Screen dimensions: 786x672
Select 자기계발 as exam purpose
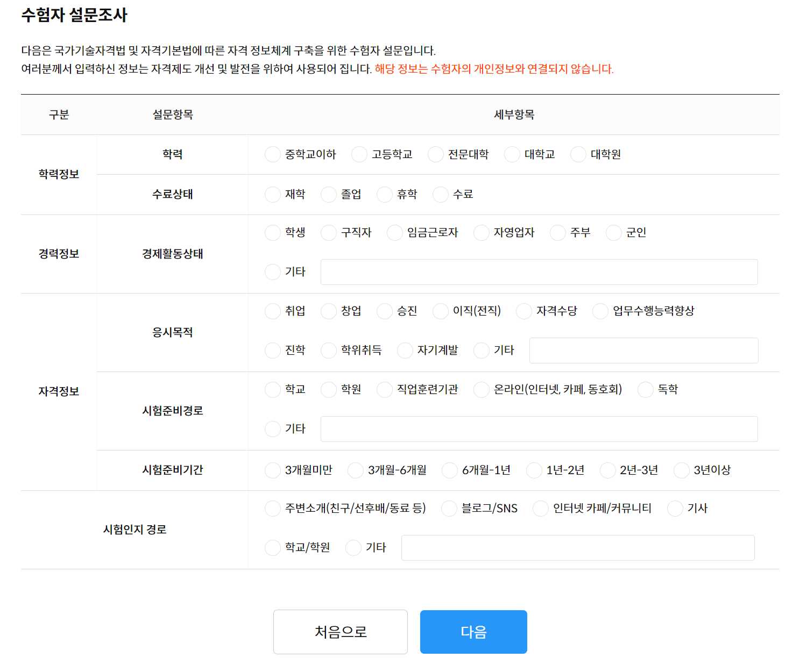404,350
